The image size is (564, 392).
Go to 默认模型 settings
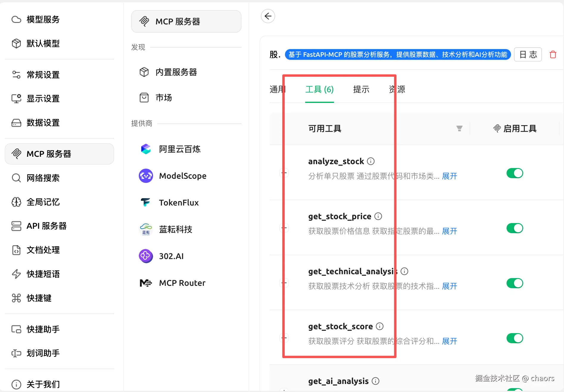(x=59, y=43)
